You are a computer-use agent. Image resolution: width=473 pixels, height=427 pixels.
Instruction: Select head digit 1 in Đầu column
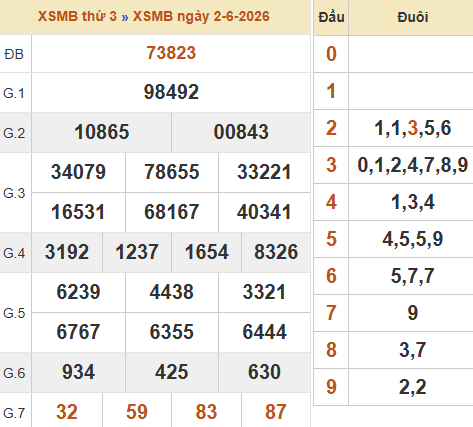coord(331,91)
